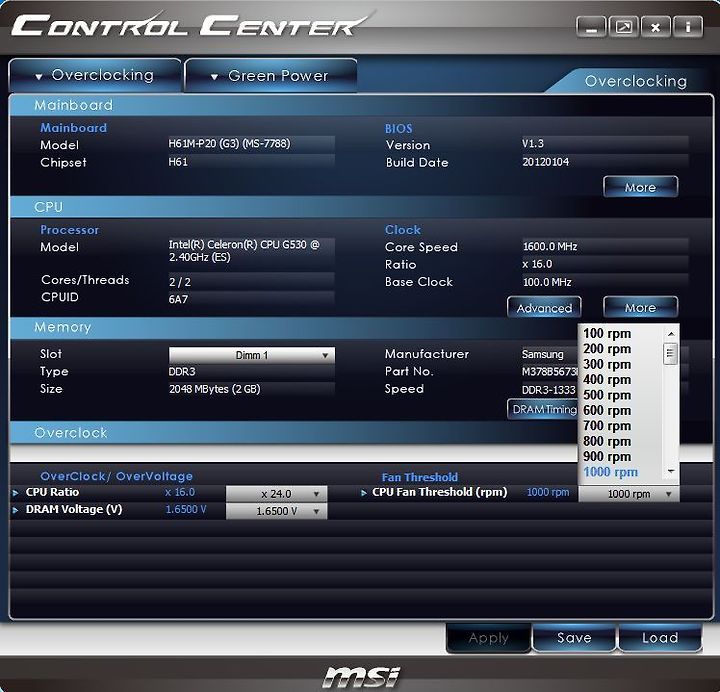Click the greyed-out Apply button
This screenshot has height=692, width=720.
pyautogui.click(x=489, y=637)
